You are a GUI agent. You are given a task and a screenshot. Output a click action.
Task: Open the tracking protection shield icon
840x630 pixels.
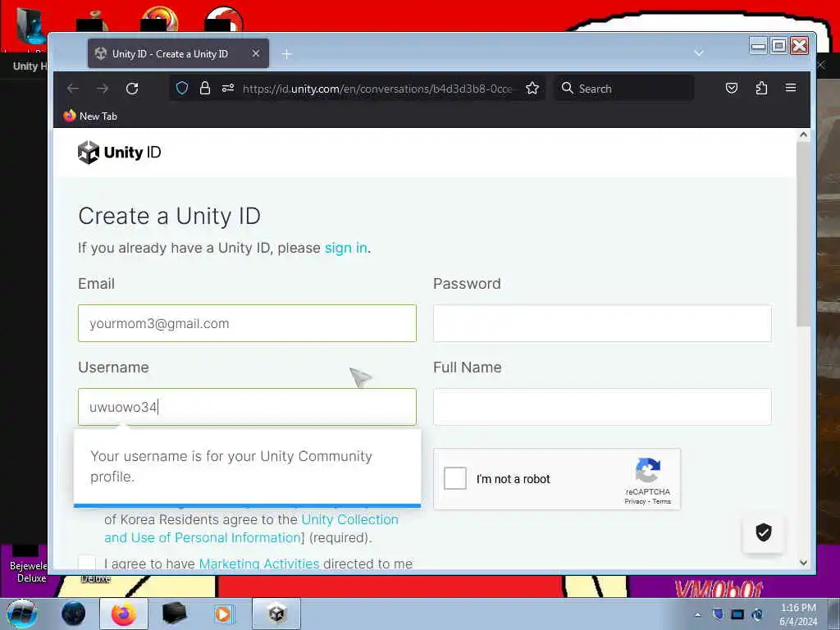[182, 88]
